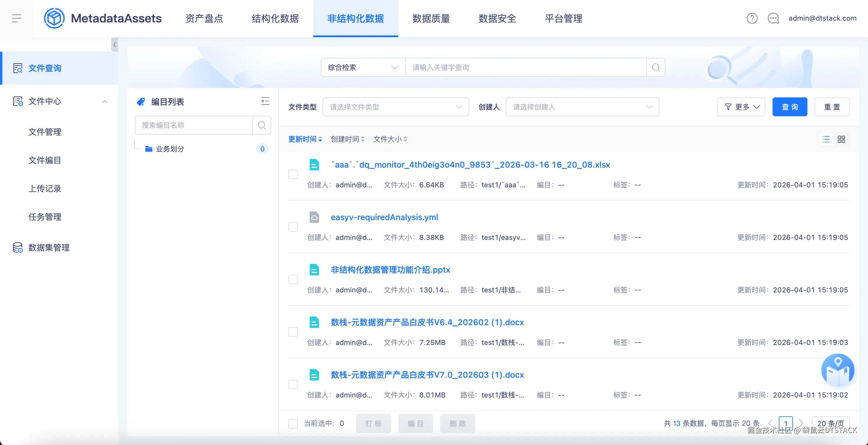
Task: Check the 非结构化数据管理功能介绍.pptx checkbox
Action: (293, 279)
